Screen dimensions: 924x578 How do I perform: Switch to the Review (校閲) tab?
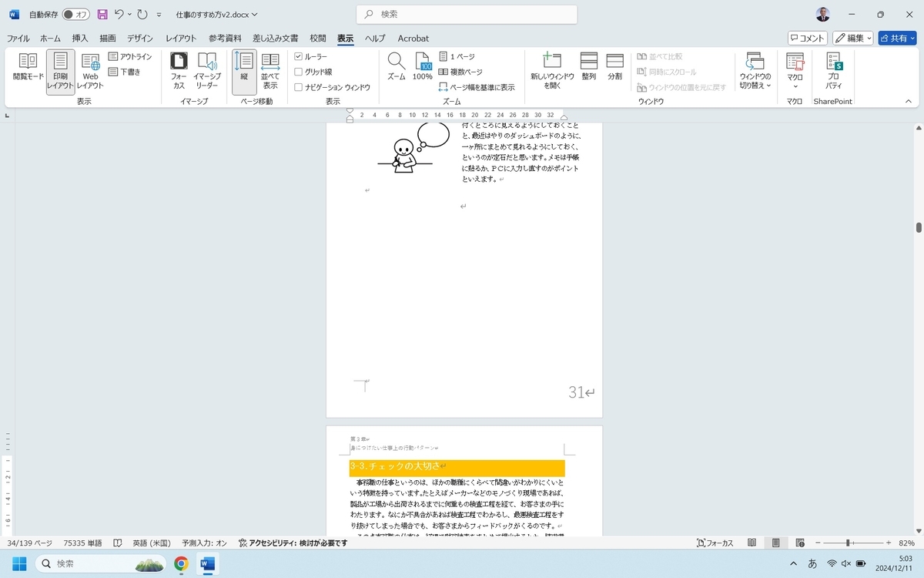point(317,38)
